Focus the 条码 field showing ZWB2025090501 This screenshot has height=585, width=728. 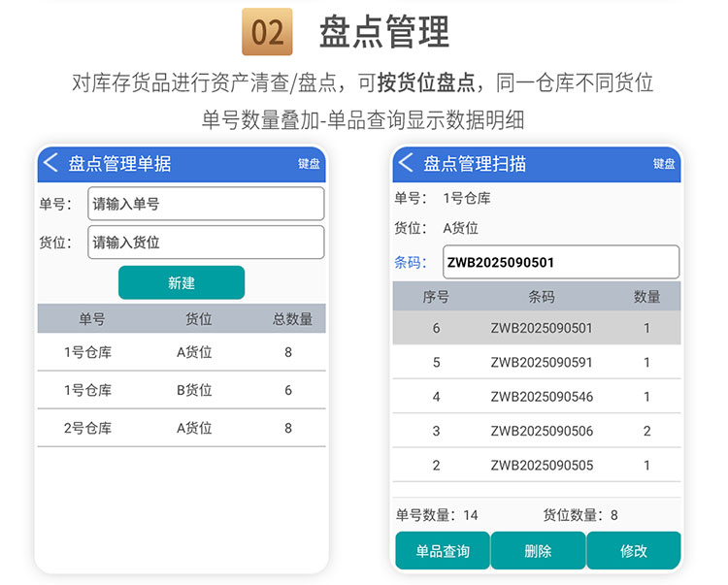561,263
